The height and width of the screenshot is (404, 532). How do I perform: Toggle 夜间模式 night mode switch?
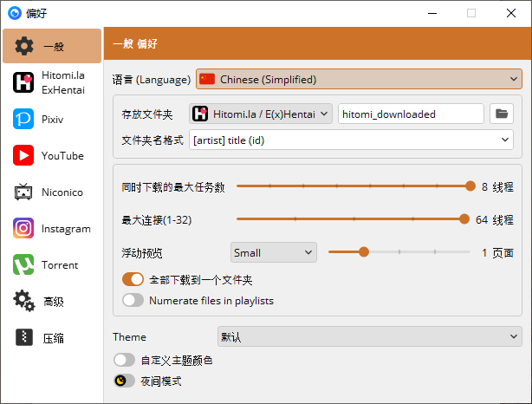[x=124, y=381]
